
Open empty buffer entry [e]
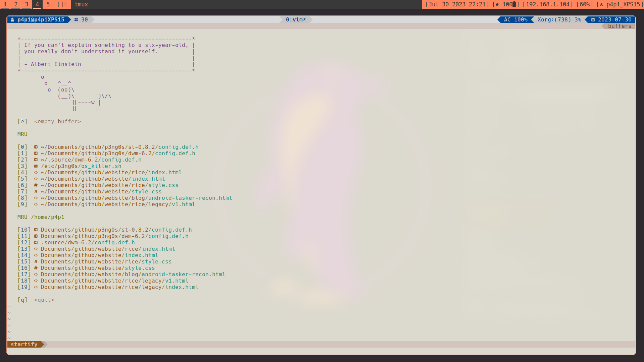[x=57, y=122]
